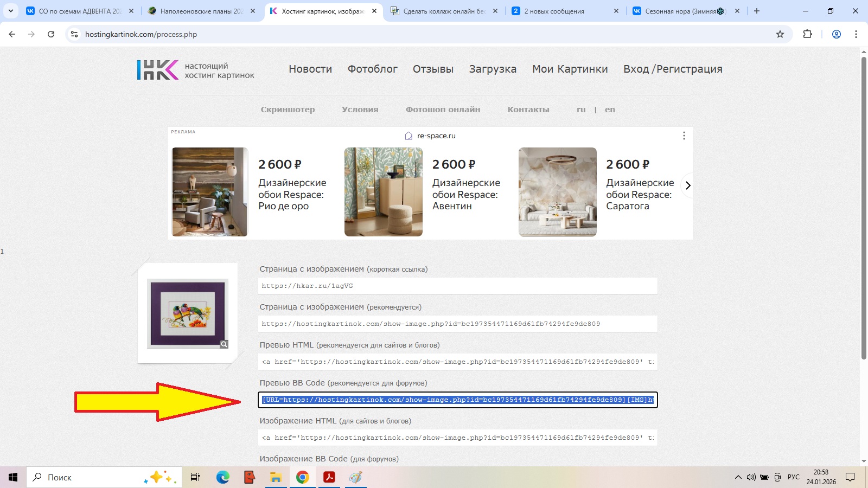Open the Саратога wallpaper ad image
The image size is (868, 488).
pos(558,192)
